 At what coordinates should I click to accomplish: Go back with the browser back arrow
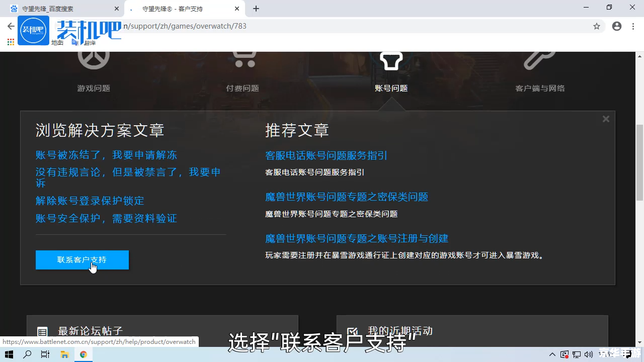click(x=11, y=26)
